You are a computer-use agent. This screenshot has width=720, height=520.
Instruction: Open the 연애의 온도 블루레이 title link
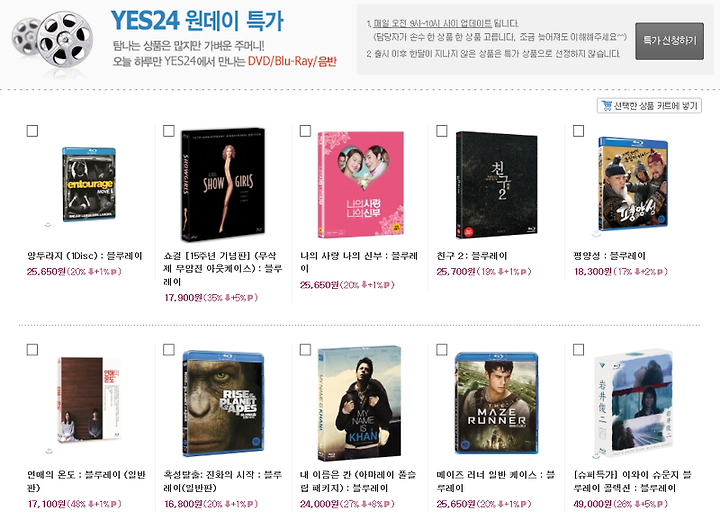point(86,481)
